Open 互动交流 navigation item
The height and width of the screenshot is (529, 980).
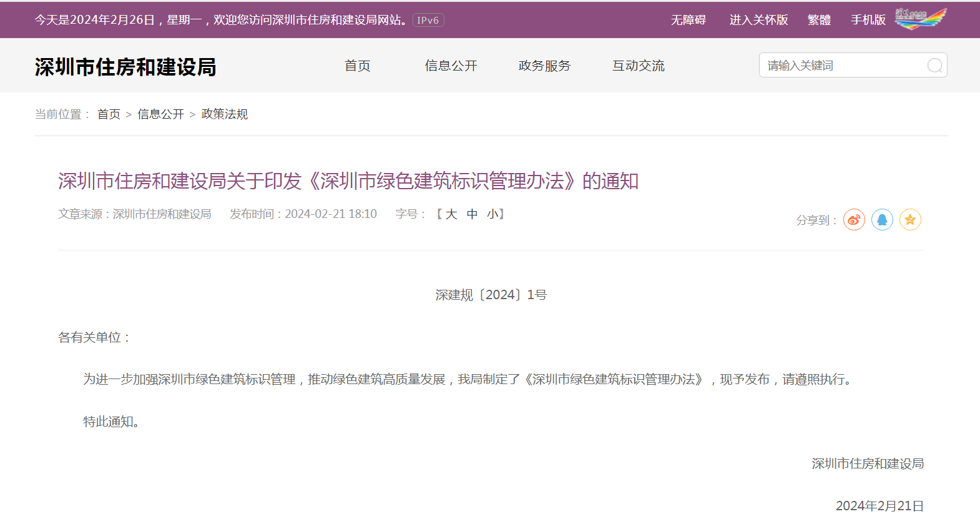point(639,66)
